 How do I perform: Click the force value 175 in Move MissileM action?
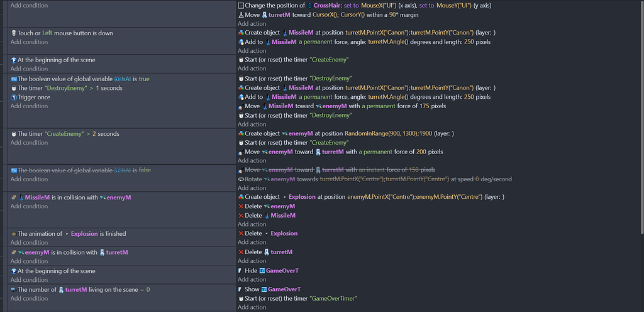[425, 106]
